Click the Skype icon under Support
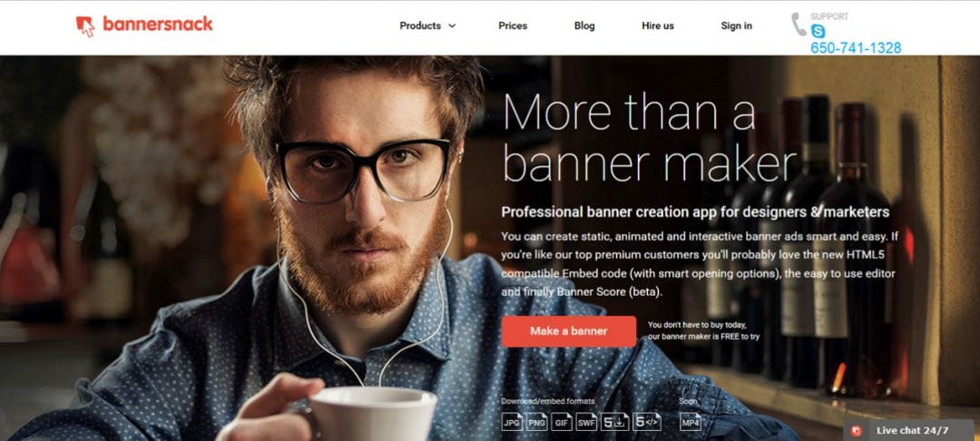This screenshot has height=441, width=980. (818, 31)
